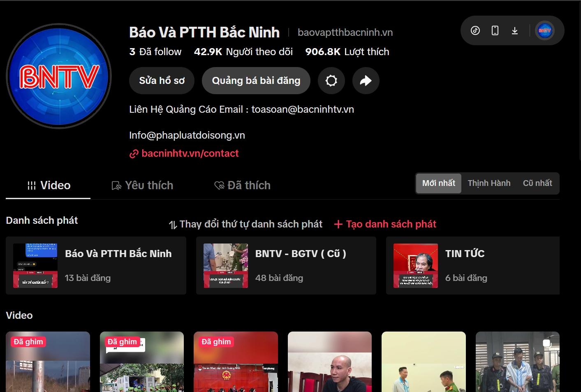
Task: Click thumbnail of 13 bài đăng playlist
Action: point(35,266)
